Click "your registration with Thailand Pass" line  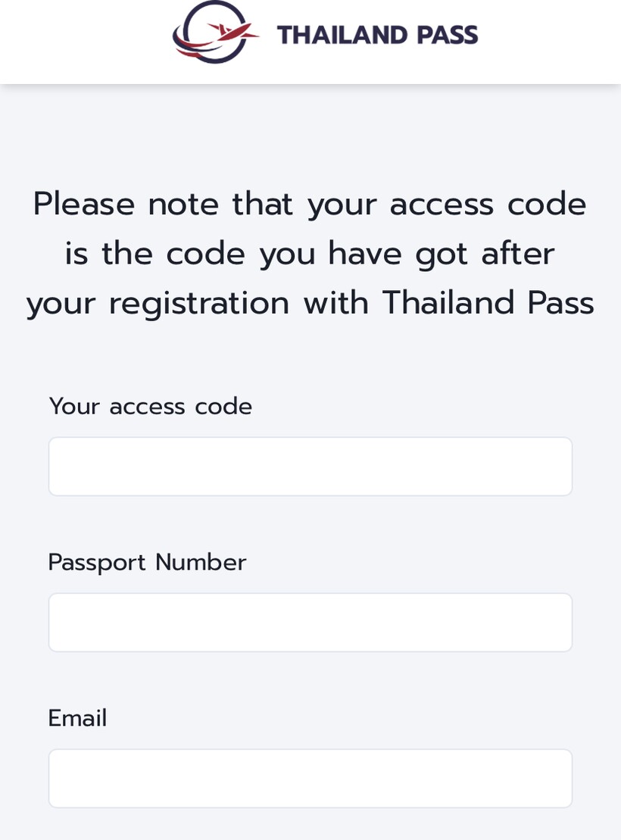310,304
